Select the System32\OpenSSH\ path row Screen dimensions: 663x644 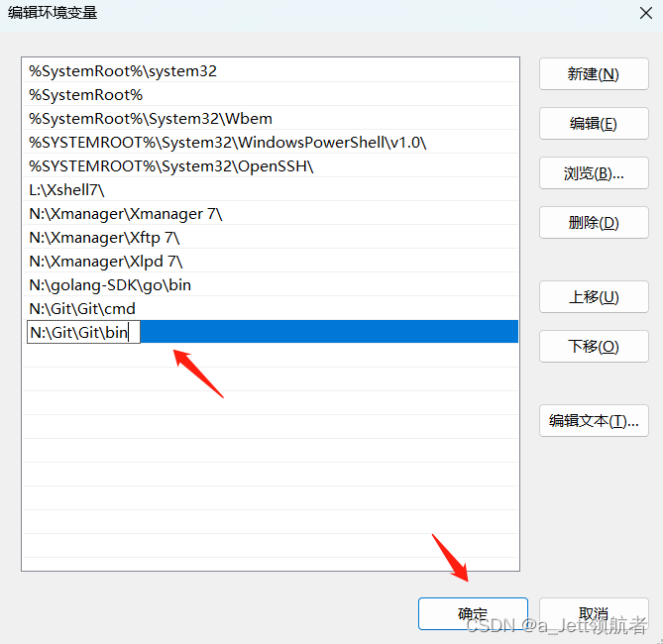271,165
